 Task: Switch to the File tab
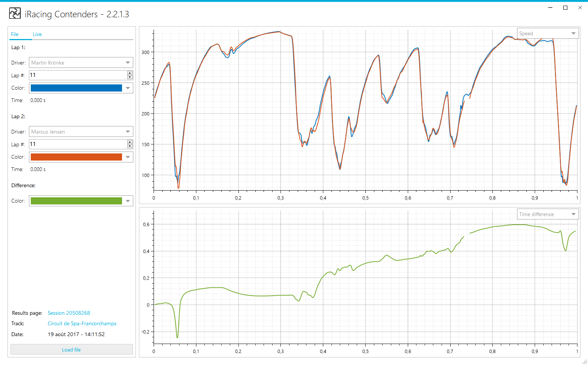point(15,34)
